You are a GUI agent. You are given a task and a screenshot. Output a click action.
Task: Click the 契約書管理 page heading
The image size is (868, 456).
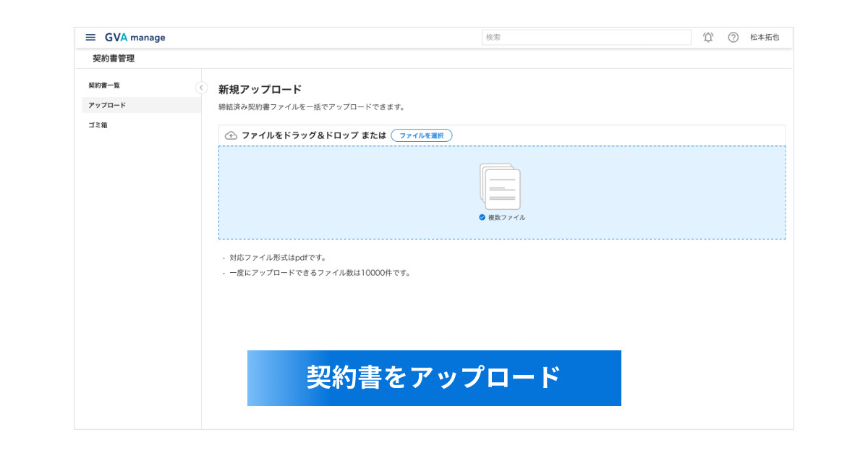coord(114,59)
